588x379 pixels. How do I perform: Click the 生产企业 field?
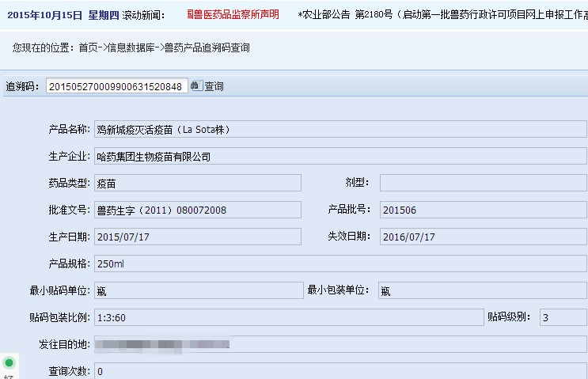[340, 157]
